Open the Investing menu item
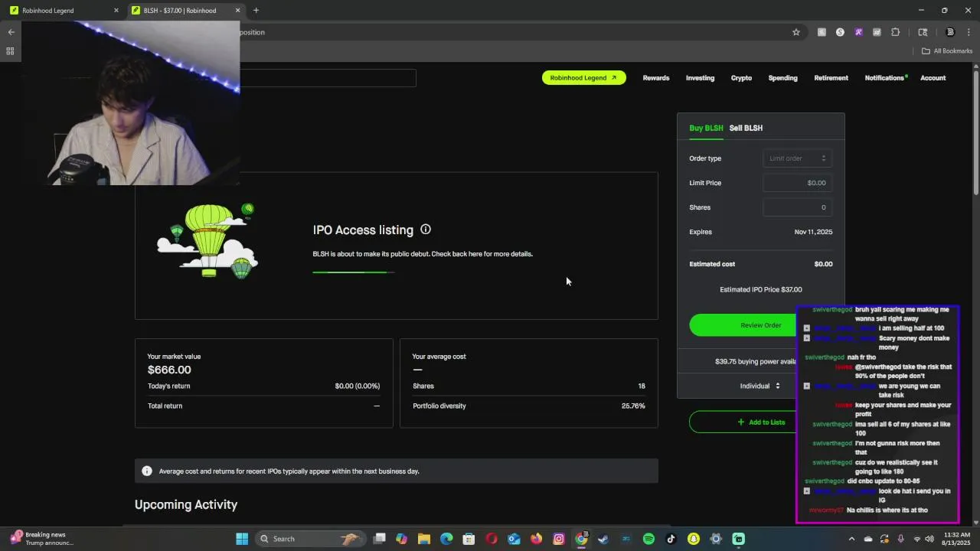 click(x=700, y=78)
